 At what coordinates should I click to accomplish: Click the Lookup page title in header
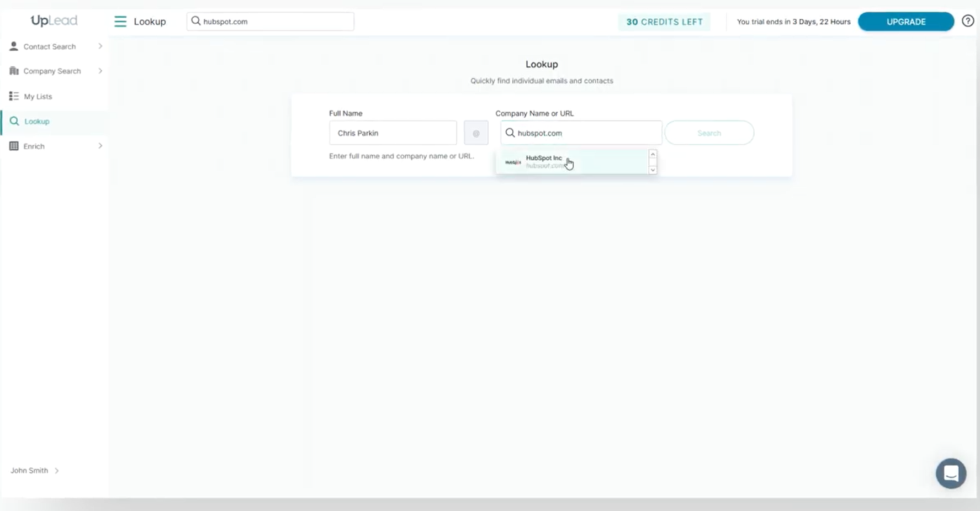click(150, 22)
